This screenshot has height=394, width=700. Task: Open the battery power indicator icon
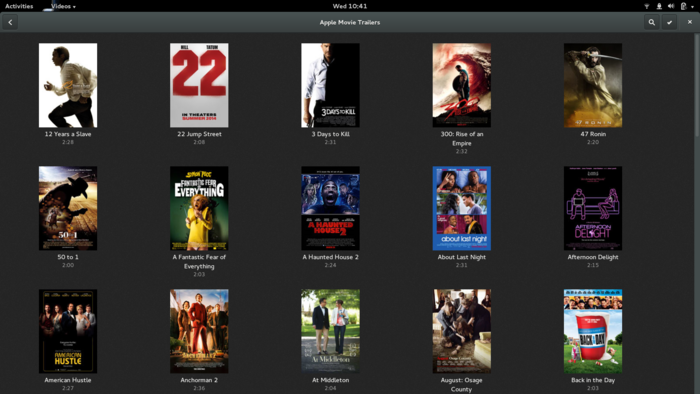[x=683, y=6]
